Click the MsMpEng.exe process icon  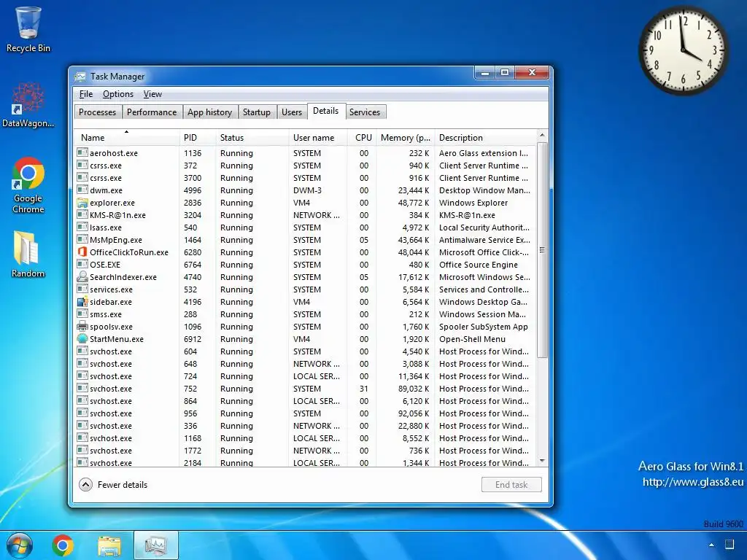(x=82, y=239)
